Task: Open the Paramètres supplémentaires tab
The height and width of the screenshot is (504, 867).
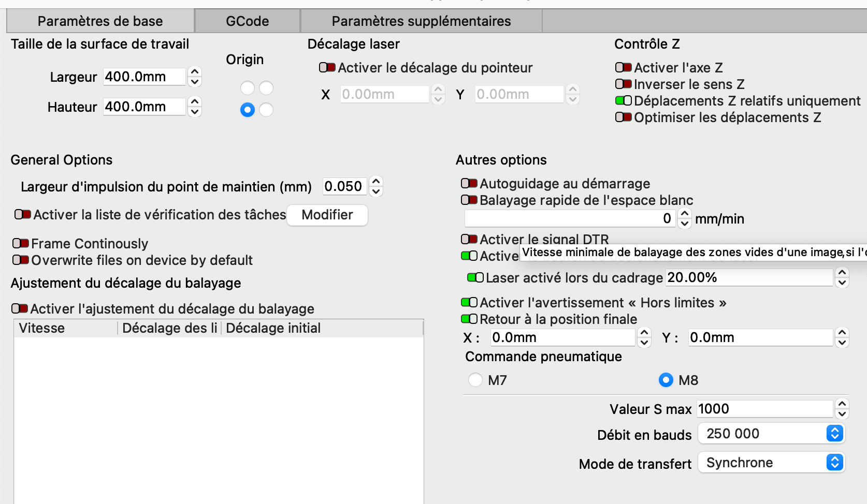Action: (421, 21)
